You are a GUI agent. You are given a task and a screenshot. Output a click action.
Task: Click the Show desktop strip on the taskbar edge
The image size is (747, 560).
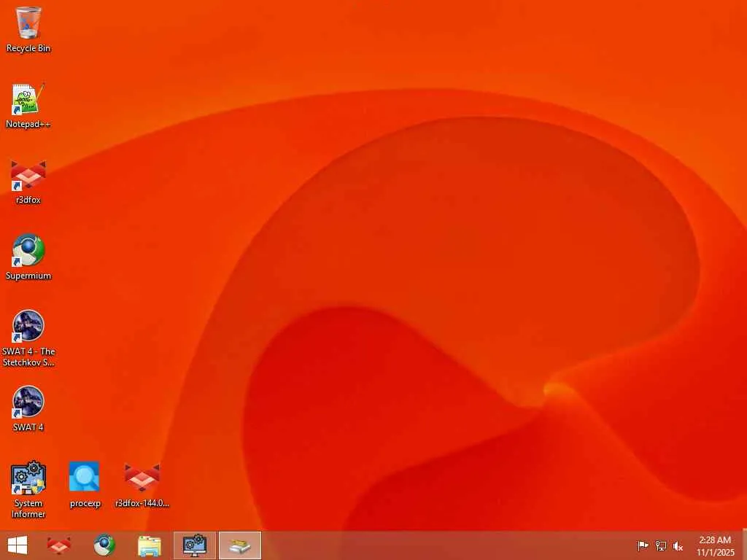(745, 545)
